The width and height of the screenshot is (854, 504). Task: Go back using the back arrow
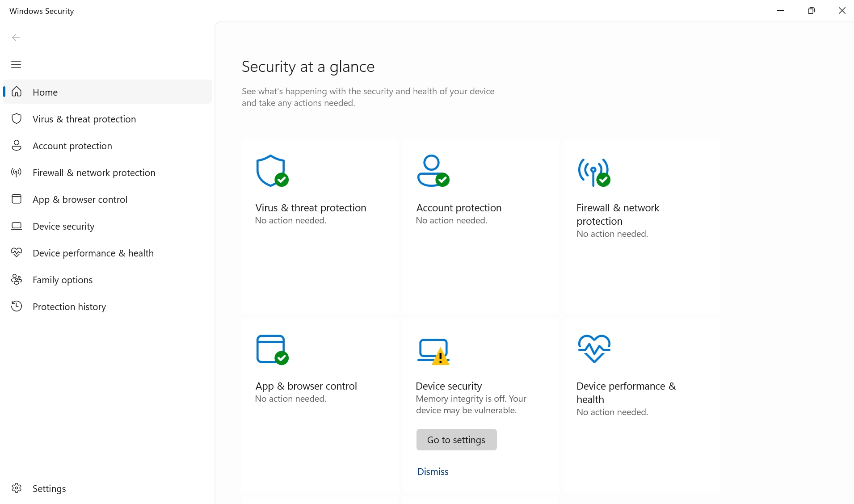click(x=16, y=38)
